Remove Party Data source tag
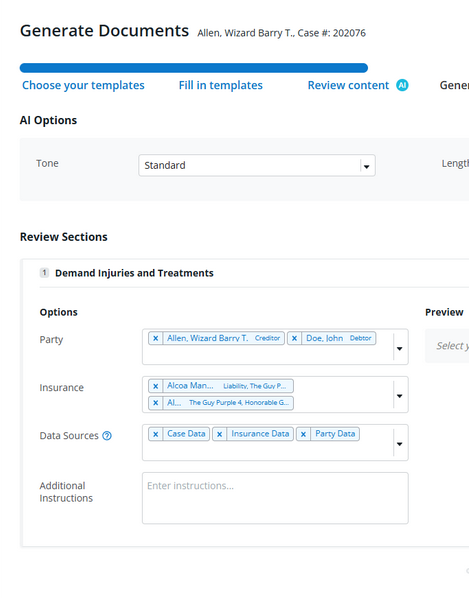This screenshot has width=469, height=598. click(x=303, y=434)
